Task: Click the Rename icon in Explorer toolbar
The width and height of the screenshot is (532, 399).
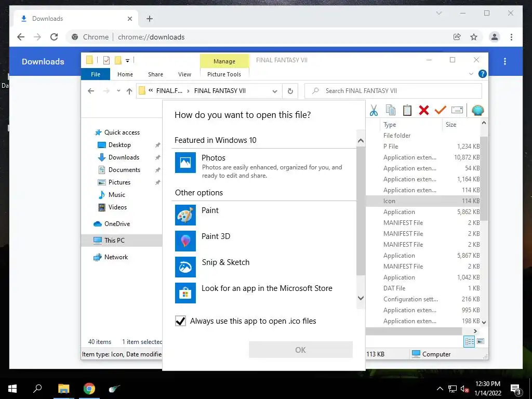Action: coord(457,110)
